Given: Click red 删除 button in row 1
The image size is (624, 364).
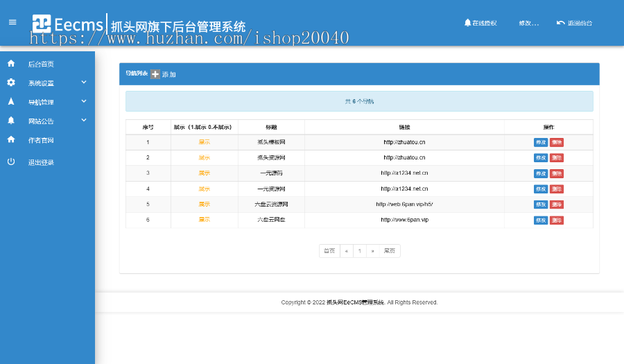Looking at the screenshot, I should 556,142.
